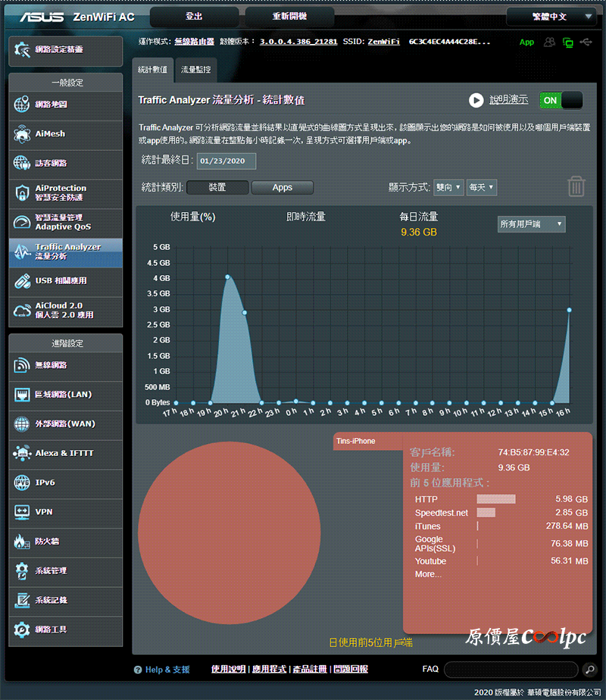Click the client users status icon
Image resolution: width=606 pixels, height=700 pixels.
(549, 42)
